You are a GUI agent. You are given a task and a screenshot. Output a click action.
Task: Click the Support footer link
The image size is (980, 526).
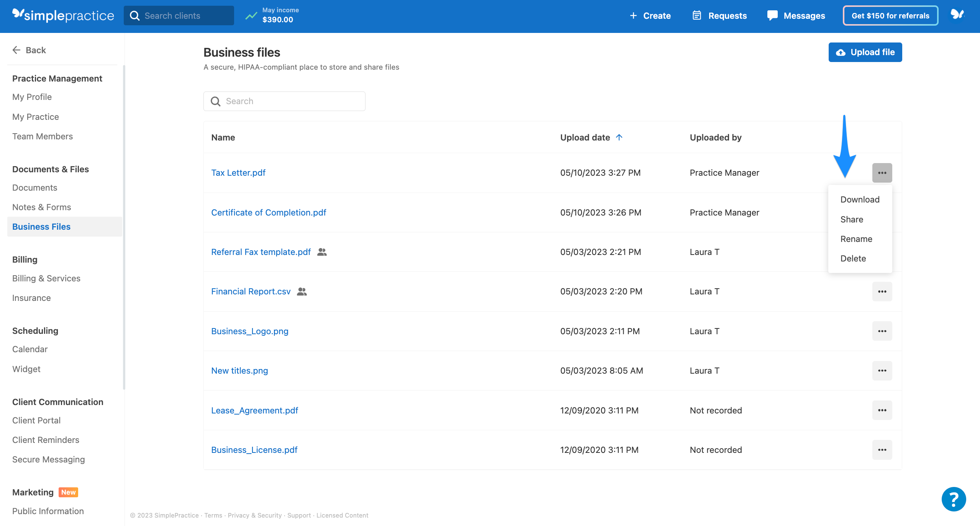click(299, 515)
